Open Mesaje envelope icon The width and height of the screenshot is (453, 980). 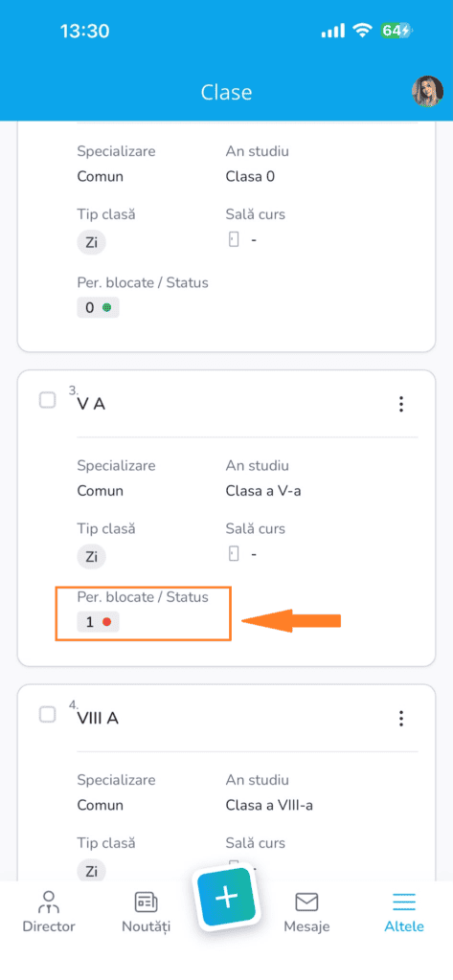click(x=306, y=902)
